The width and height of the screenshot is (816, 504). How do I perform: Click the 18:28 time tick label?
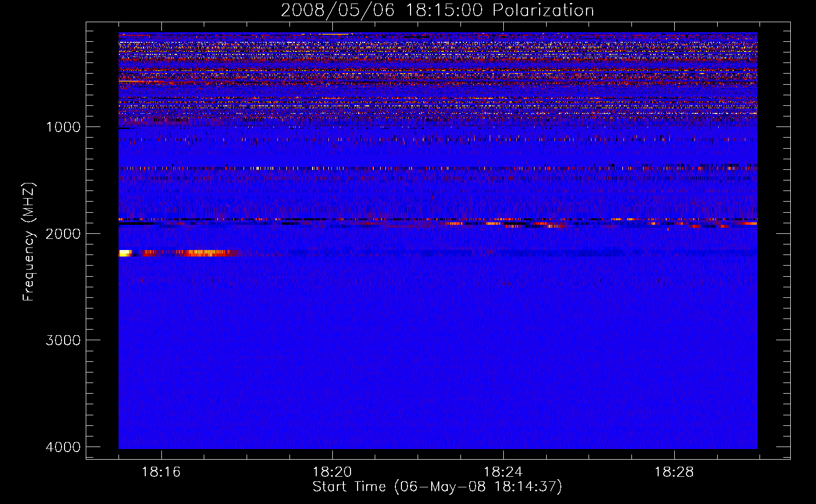(x=674, y=472)
